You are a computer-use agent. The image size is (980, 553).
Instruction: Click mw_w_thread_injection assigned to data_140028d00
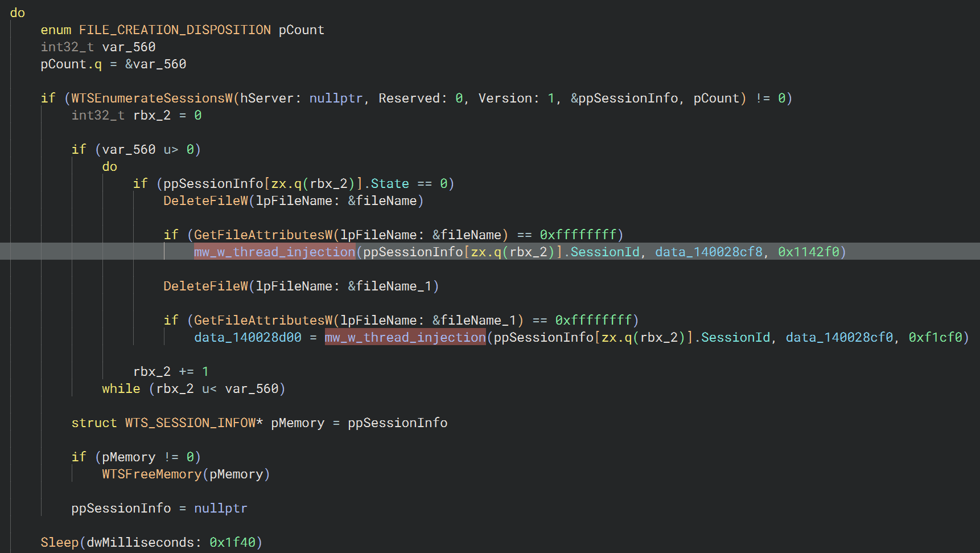click(x=405, y=337)
